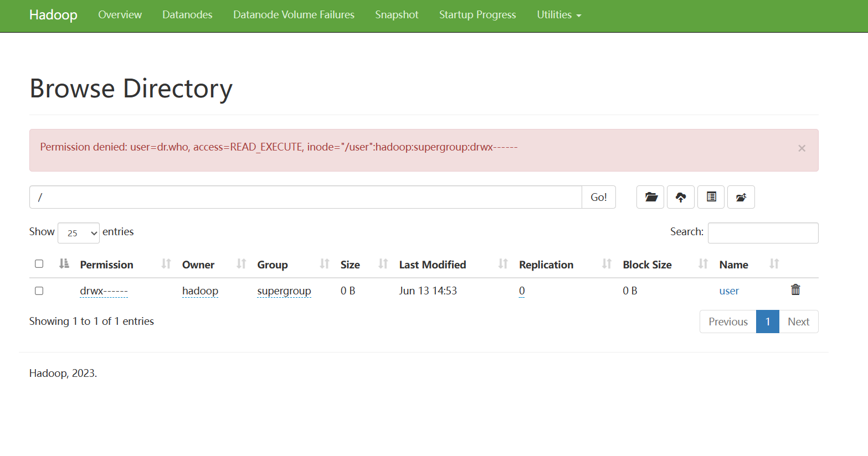868x456 pixels.
Task: Click the parent directory folder icon
Action: click(x=650, y=197)
